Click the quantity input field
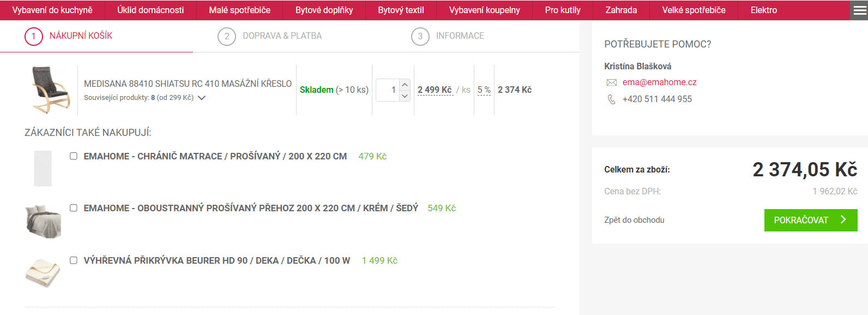Screen dimensions: 868x315 click(388, 90)
